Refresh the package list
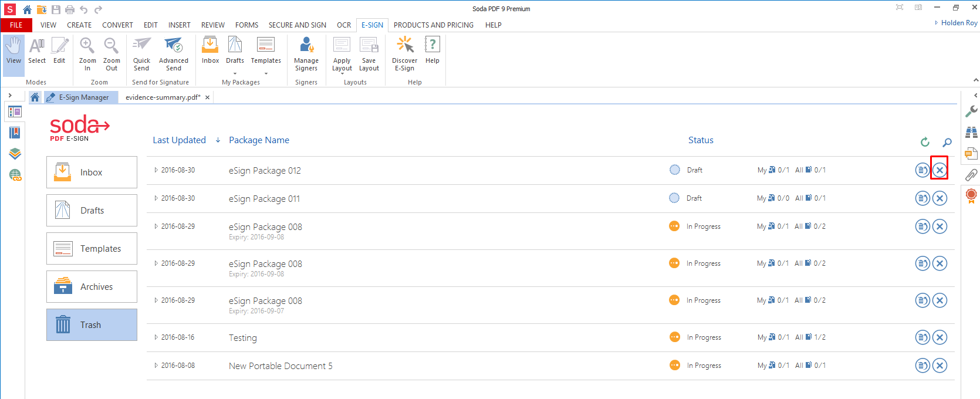 925,141
